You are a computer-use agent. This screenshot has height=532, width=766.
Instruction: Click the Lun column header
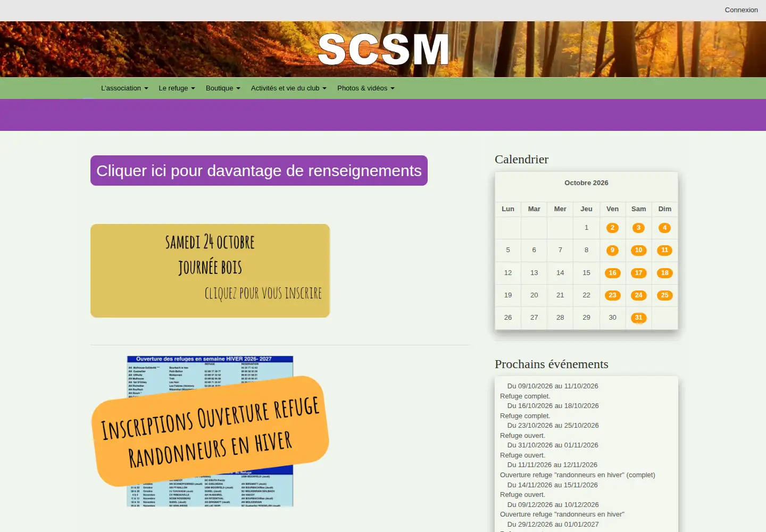(508, 209)
